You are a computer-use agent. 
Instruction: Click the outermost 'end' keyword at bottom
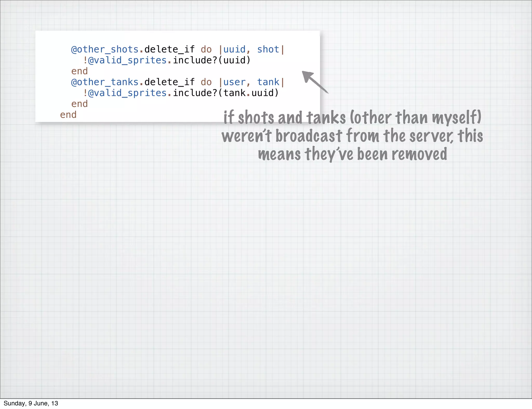[x=68, y=115]
